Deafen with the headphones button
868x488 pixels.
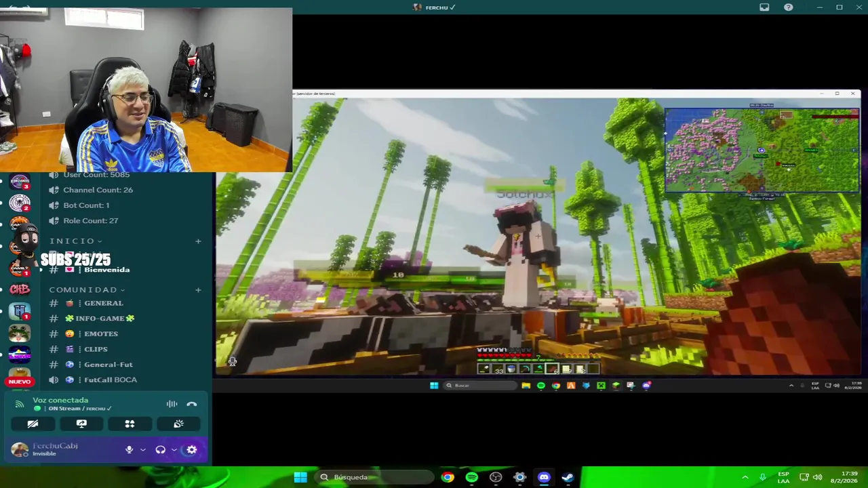tap(161, 449)
